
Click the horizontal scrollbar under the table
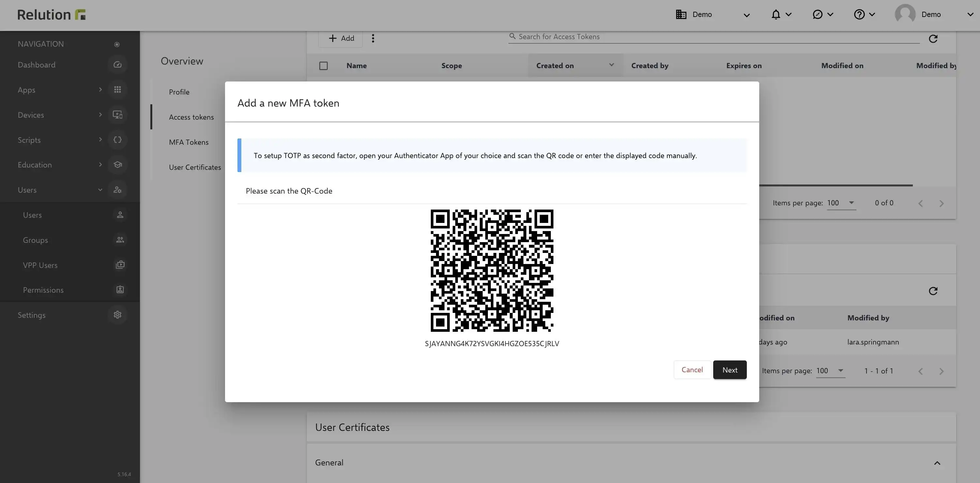[836, 185]
